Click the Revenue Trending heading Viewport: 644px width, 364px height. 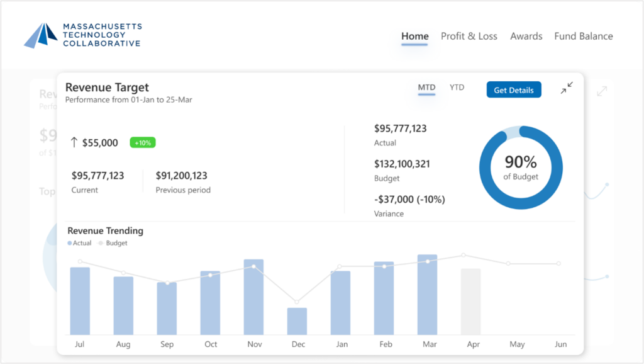click(x=106, y=230)
